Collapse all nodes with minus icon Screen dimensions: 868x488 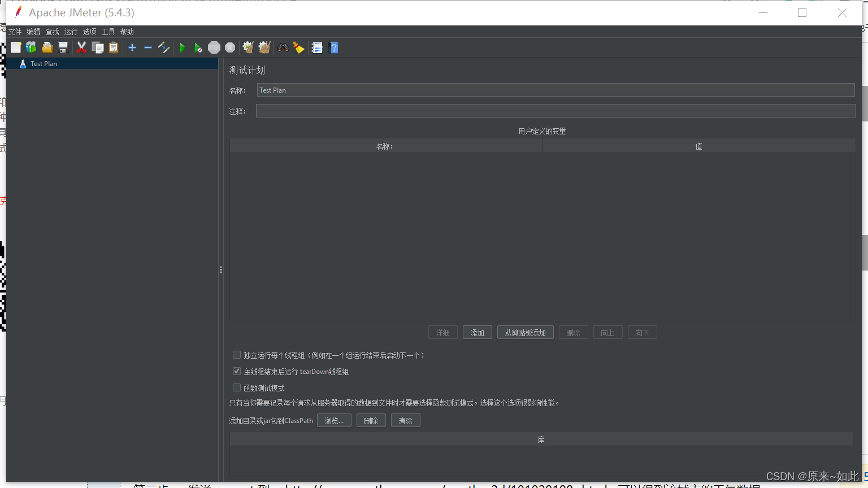click(x=148, y=47)
